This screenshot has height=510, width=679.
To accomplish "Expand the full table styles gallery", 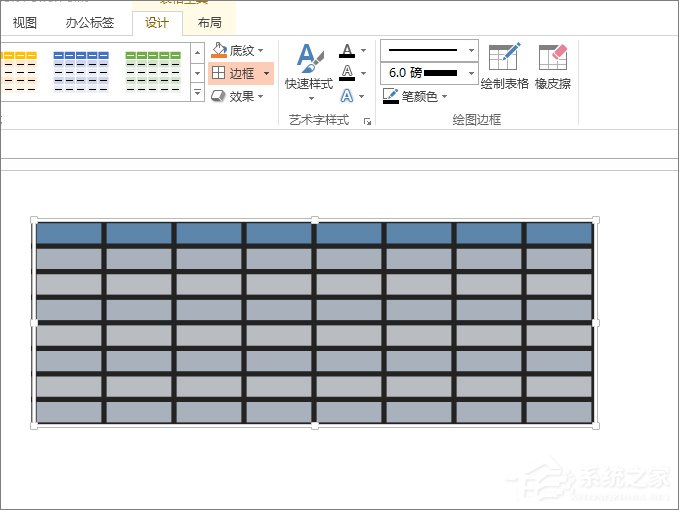I will tap(197, 92).
